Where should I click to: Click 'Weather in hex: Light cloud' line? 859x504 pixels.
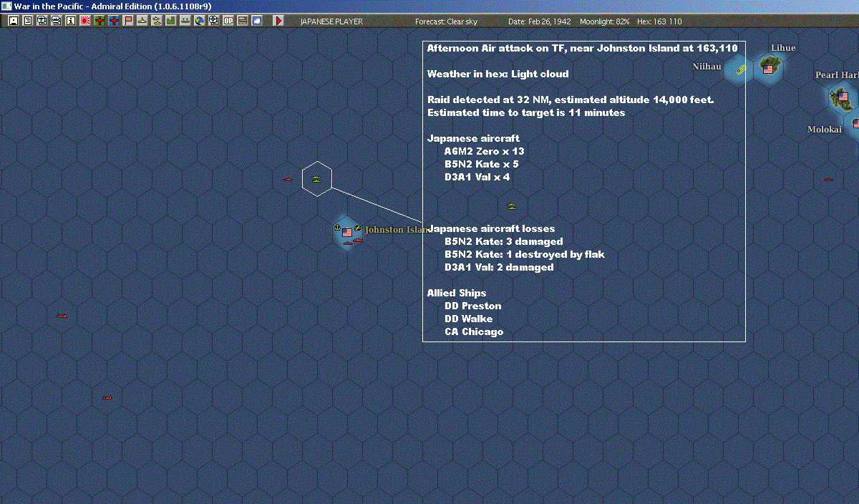[498, 74]
